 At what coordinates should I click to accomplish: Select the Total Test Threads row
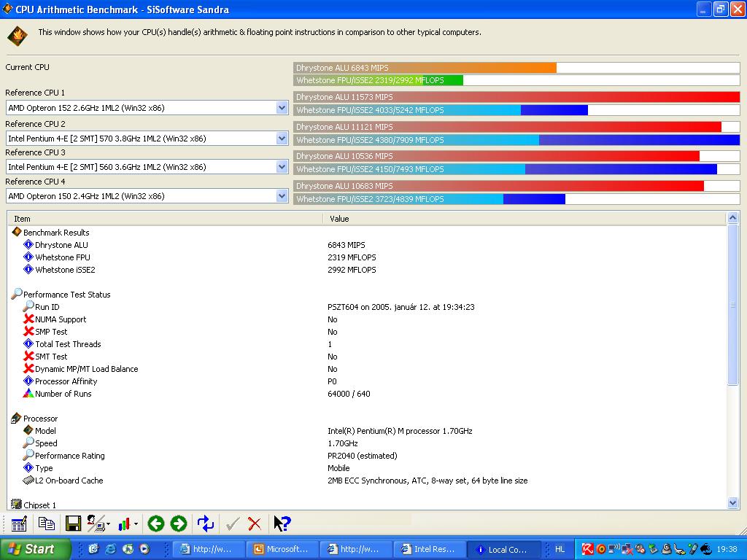368,344
